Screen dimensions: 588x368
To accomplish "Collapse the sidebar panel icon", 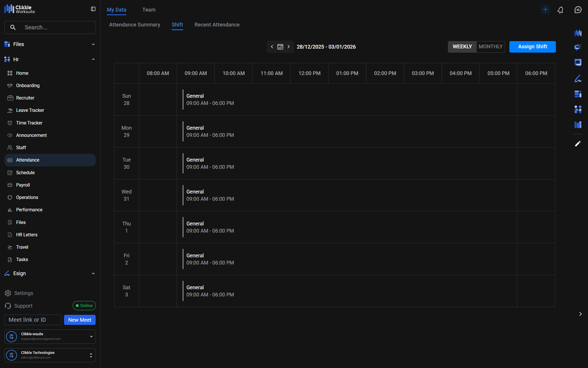I will pos(93,9).
